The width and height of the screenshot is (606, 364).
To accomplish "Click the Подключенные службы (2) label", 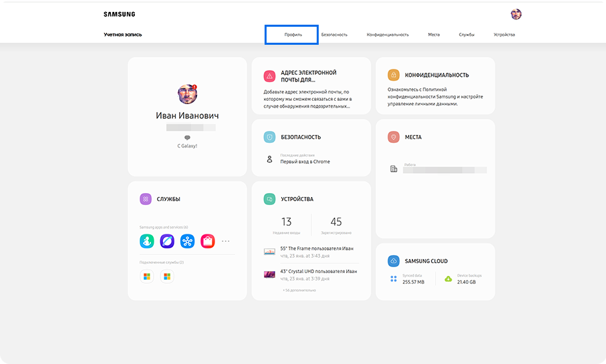I will (x=162, y=262).
